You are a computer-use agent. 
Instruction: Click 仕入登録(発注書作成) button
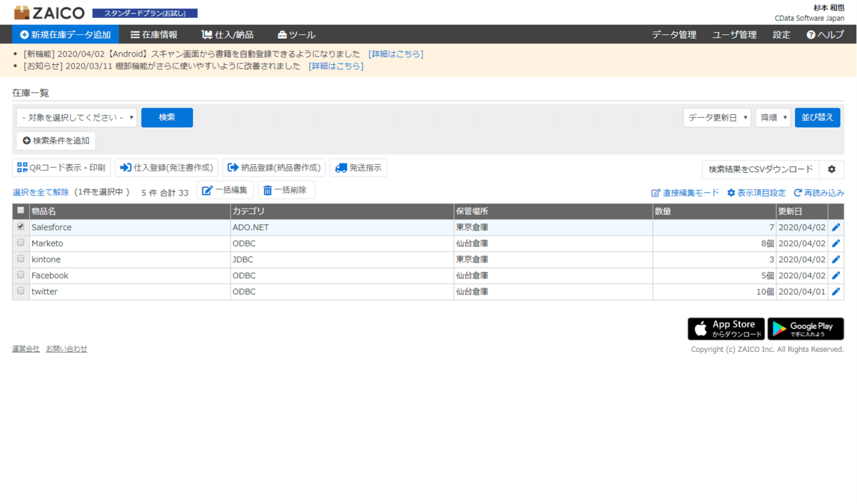pos(166,168)
